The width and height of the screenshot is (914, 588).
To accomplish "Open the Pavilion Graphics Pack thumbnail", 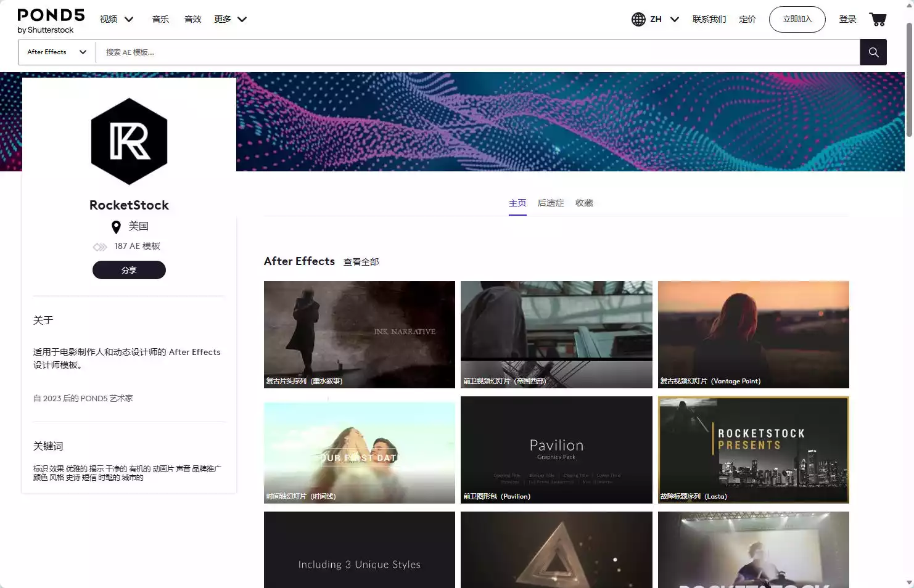I will pos(556,450).
